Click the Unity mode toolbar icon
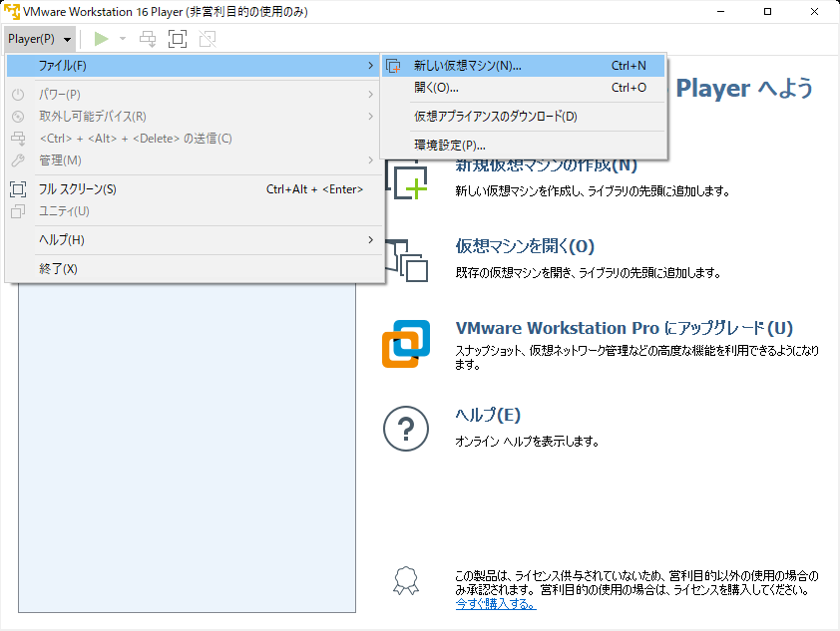This screenshot has width=840, height=631. [208, 39]
